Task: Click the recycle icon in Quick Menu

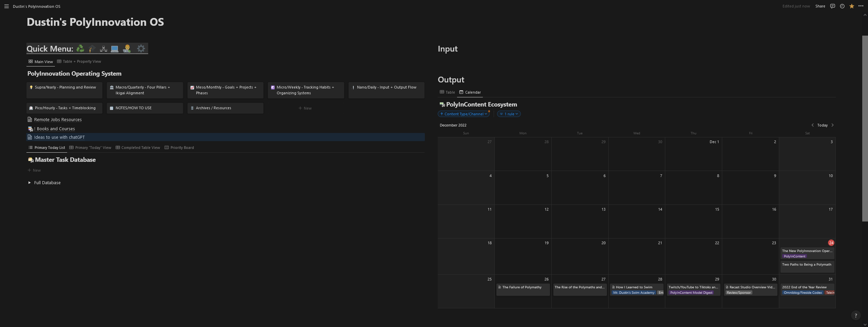Action: pos(80,49)
